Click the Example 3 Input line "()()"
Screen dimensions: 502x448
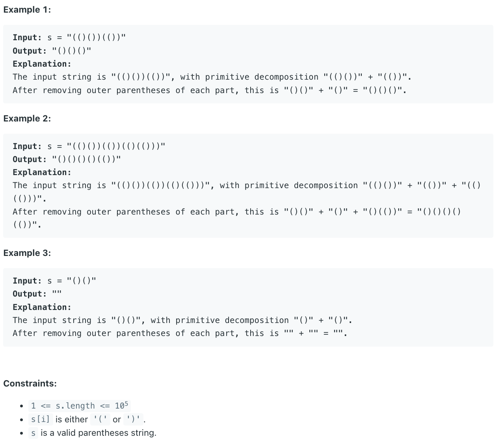click(x=54, y=281)
